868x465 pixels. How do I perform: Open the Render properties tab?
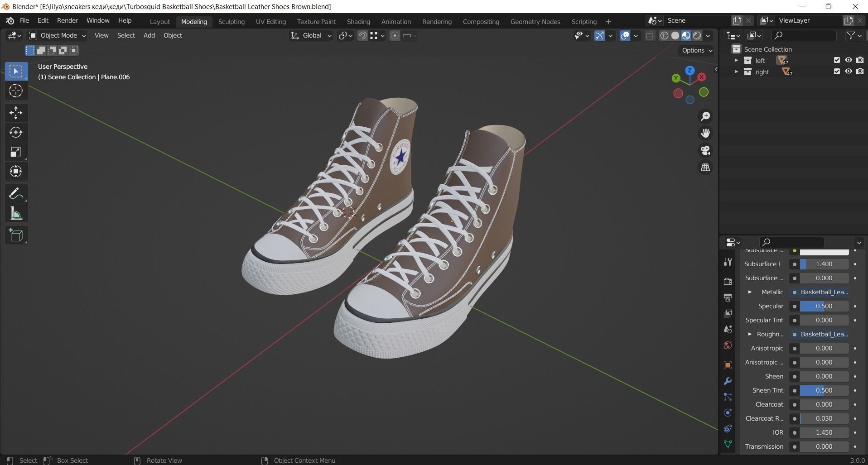pos(728,281)
